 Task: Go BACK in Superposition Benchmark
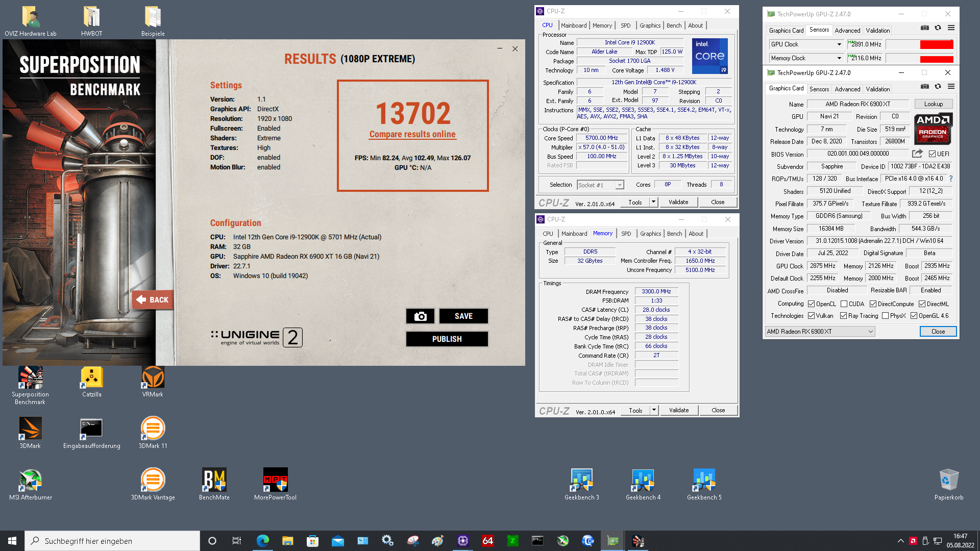(153, 300)
